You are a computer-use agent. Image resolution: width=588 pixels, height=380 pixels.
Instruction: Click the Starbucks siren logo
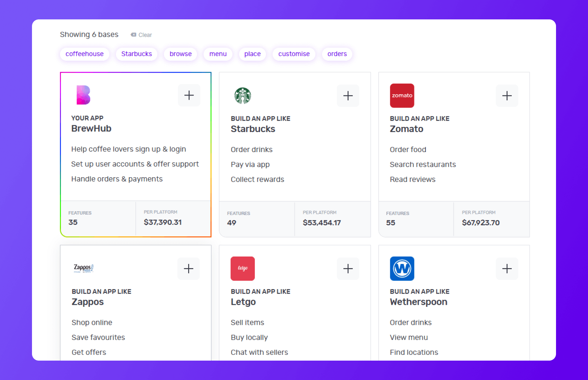[243, 96]
